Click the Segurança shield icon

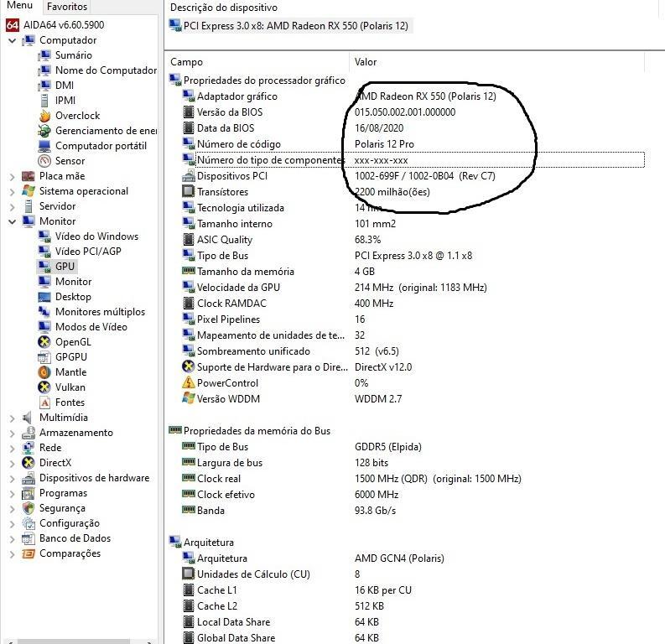click(x=29, y=508)
